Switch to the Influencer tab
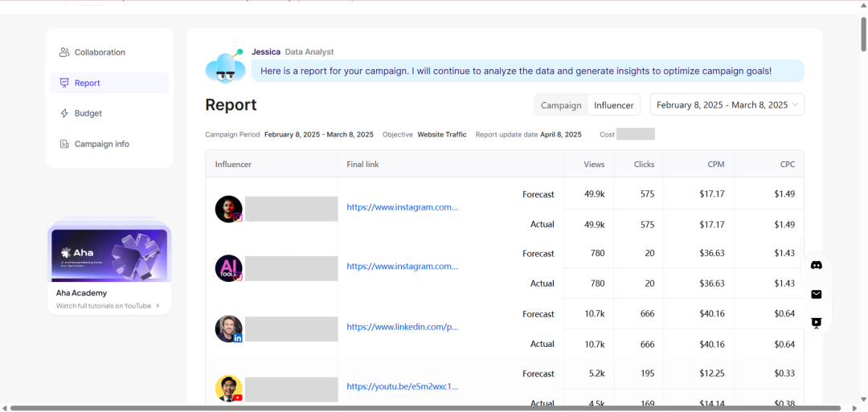The image size is (868, 412). [613, 105]
